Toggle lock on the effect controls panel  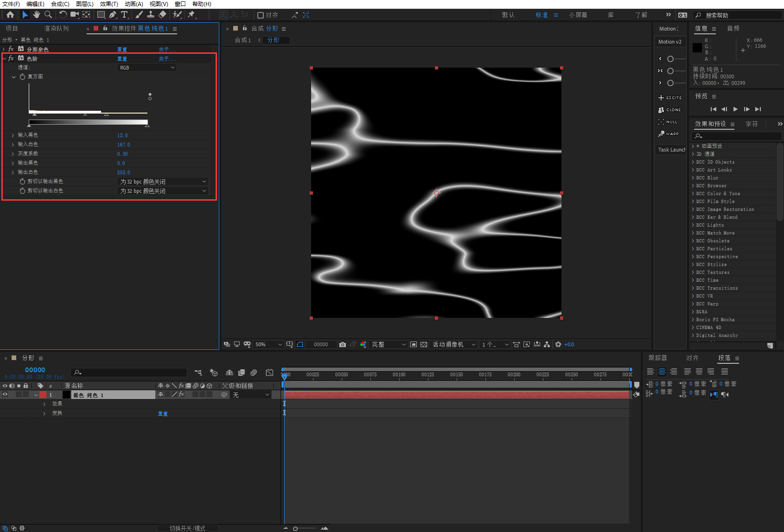tap(105, 28)
